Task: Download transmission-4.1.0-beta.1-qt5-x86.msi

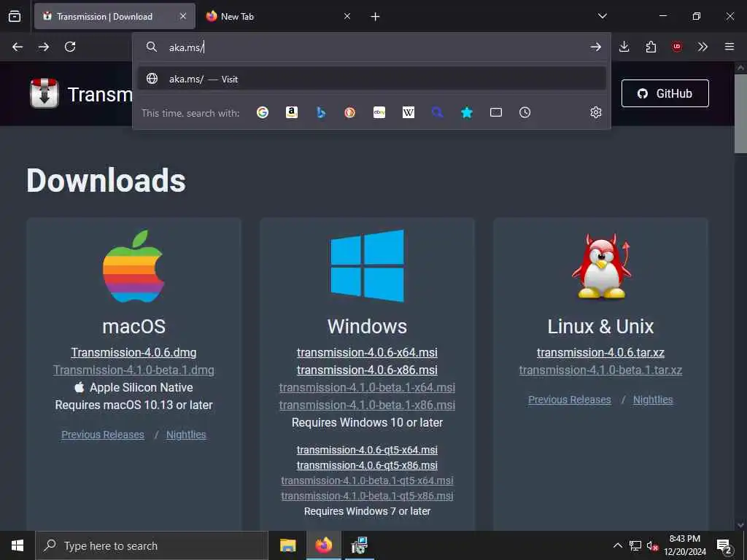Action: tap(368, 496)
